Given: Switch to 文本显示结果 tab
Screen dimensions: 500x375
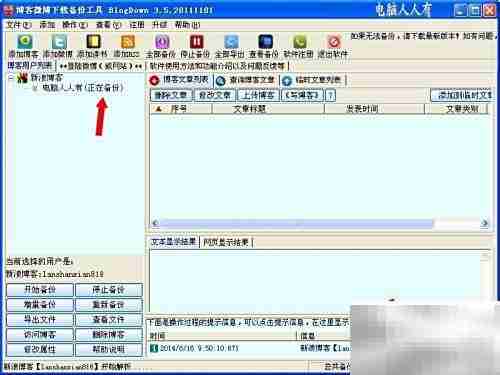Looking at the screenshot, I should point(173,242).
